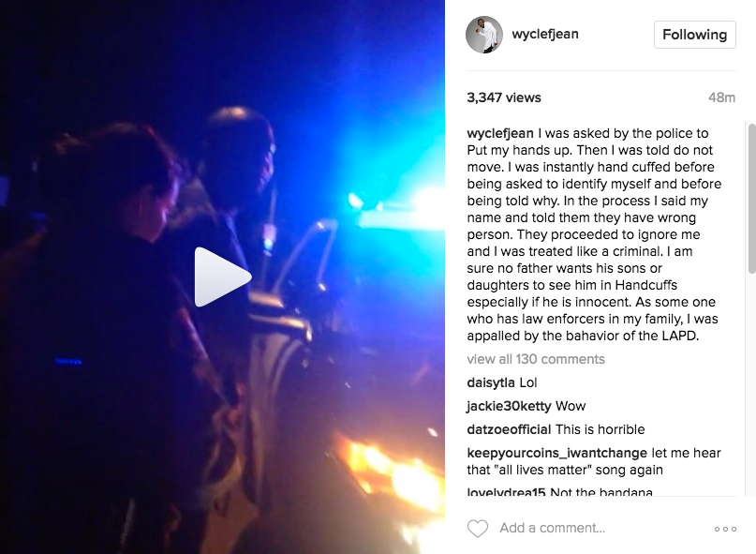The height and width of the screenshot is (554, 756).
Task: Click the post caption text about LAPD
Action: 594,234
